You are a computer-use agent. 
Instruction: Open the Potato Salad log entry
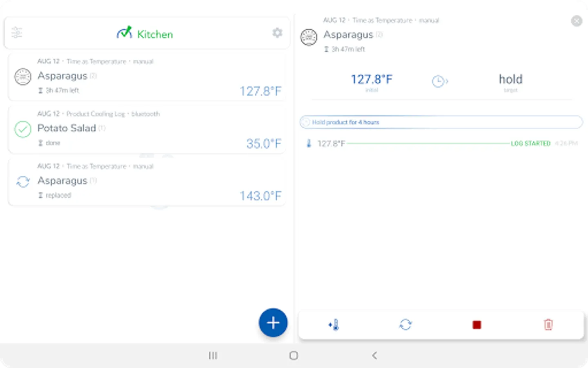(147, 130)
